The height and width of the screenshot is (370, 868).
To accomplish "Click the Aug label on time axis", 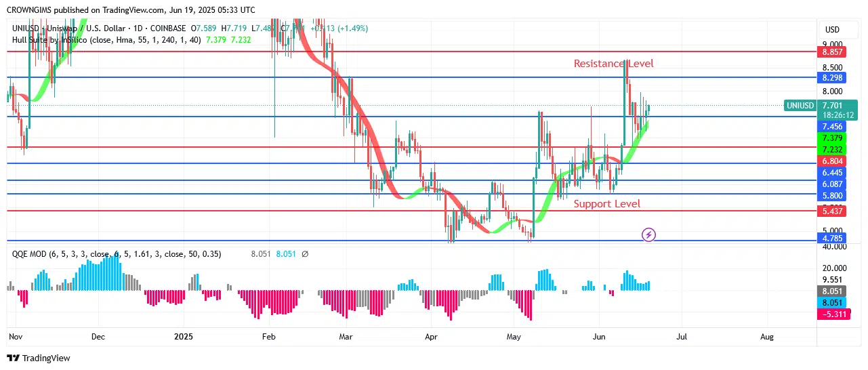I will click(767, 336).
